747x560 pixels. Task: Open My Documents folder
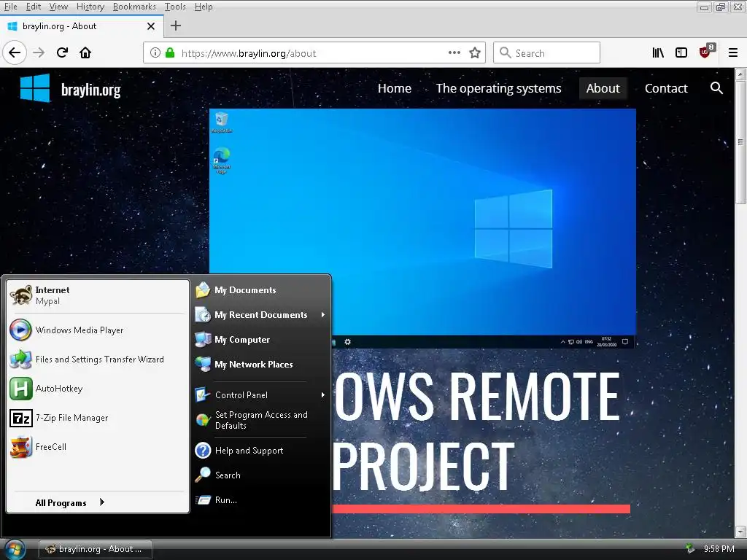pos(261,290)
